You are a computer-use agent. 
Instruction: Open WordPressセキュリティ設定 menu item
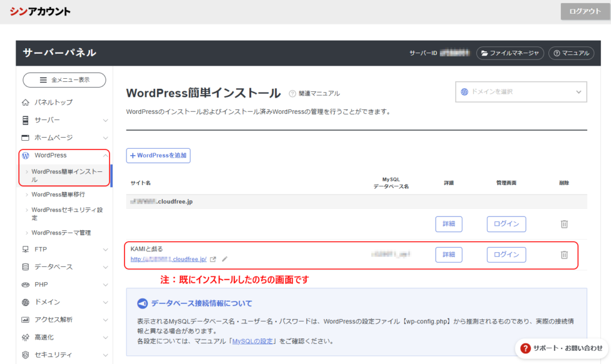click(67, 214)
